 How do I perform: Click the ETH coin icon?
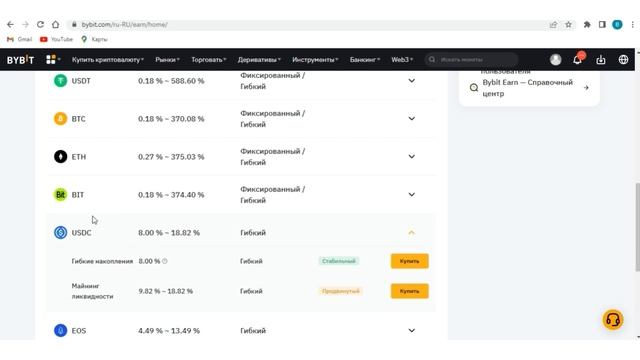[x=60, y=157]
